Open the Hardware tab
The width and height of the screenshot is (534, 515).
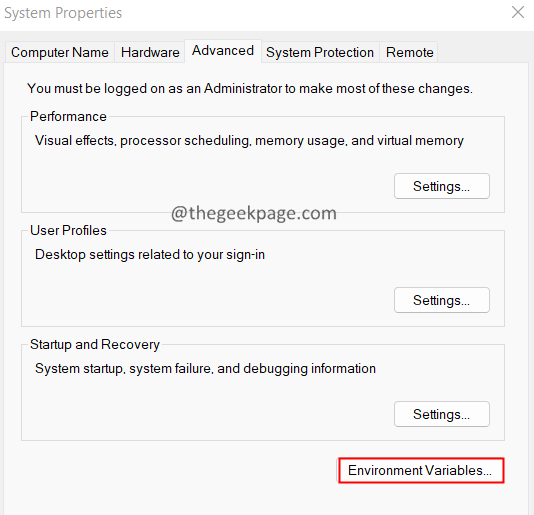click(x=150, y=52)
